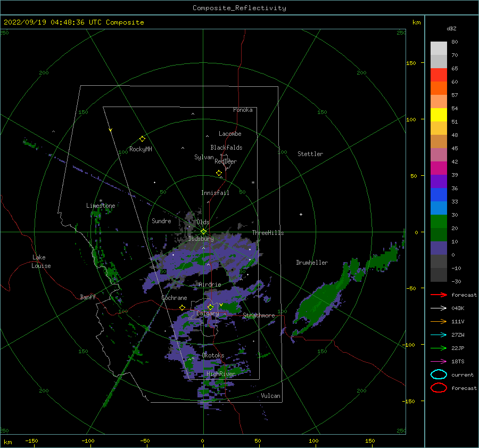Click the 2022/09/19 04:48:36 UTC timestamp
Image resolution: width=479 pixels, height=448 pixels.
click(x=74, y=22)
